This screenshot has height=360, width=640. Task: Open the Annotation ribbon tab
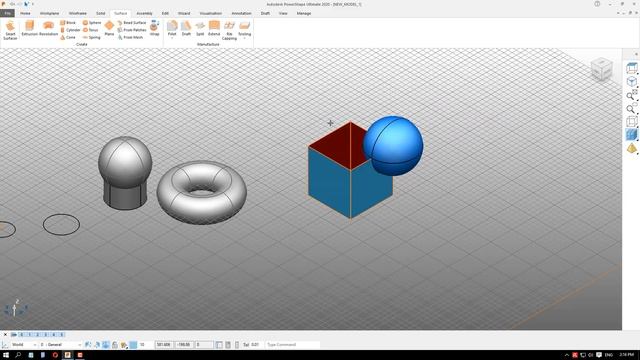(241, 13)
